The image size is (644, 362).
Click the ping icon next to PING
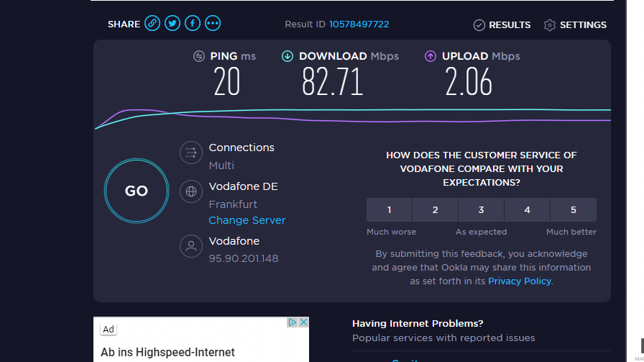(x=199, y=56)
